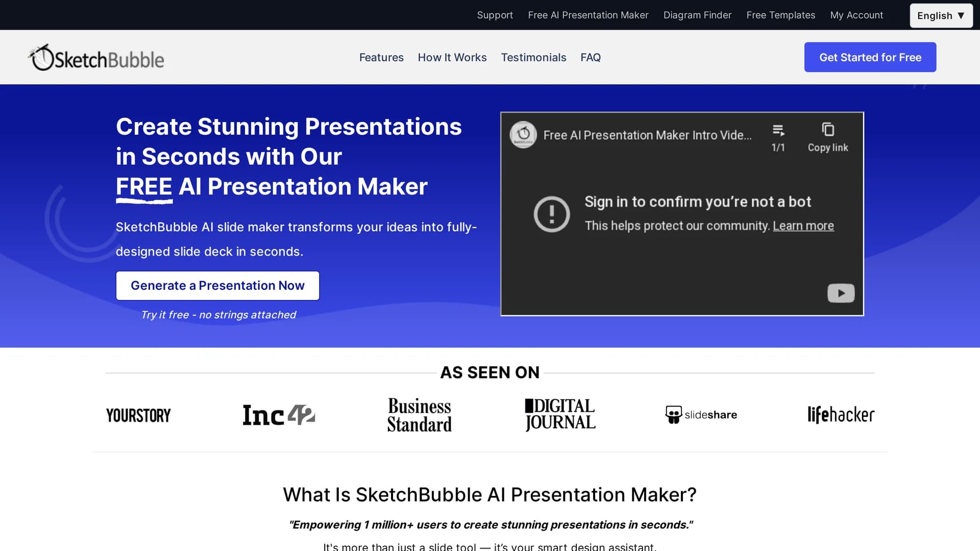Click 'What Is SketchBubble AI Presentation Maker?' heading
The image size is (980, 551).
pyautogui.click(x=490, y=494)
